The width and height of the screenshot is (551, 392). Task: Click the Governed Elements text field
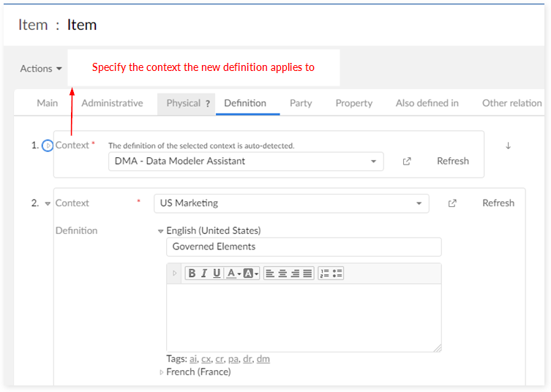[x=304, y=247]
